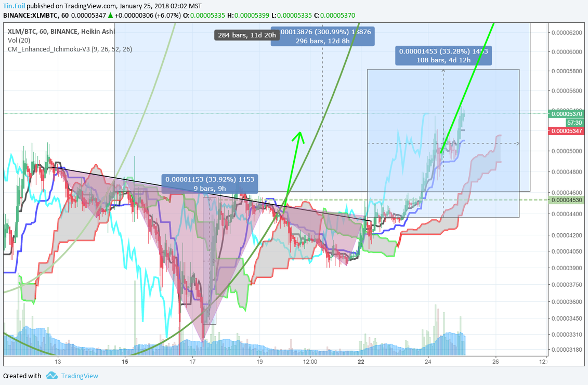Click the 0.00005800 price axis label
Screen dimensions: 588x385
point(567,71)
